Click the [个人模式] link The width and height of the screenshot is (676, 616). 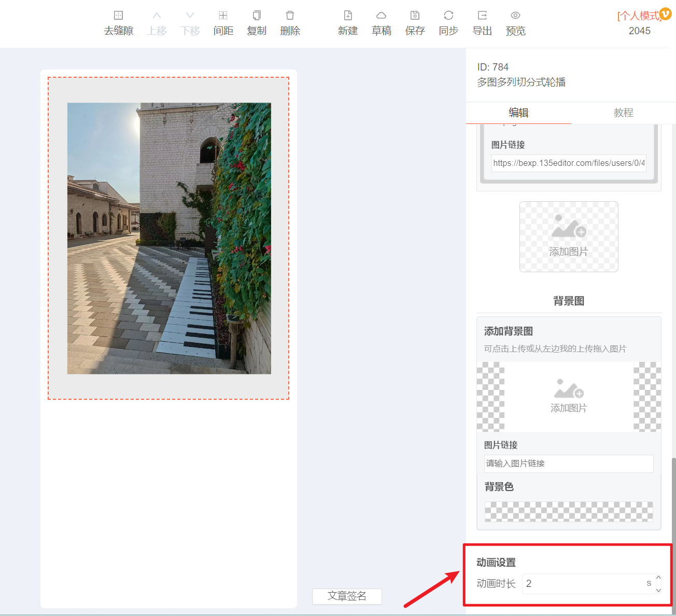pos(638,16)
